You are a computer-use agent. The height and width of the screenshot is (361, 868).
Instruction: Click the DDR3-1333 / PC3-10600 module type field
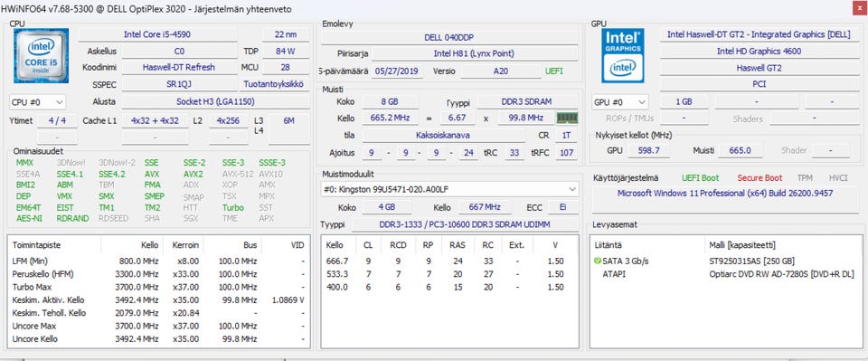coord(465,224)
